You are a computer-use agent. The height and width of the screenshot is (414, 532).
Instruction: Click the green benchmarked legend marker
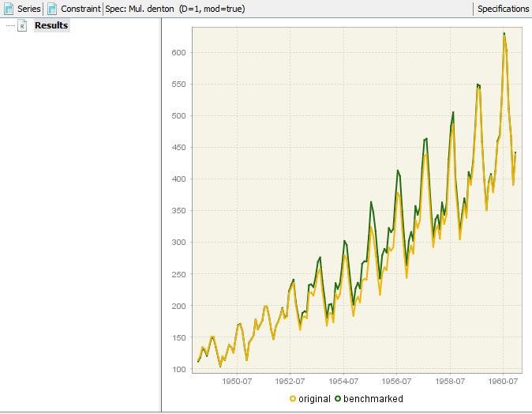pyautogui.click(x=338, y=399)
